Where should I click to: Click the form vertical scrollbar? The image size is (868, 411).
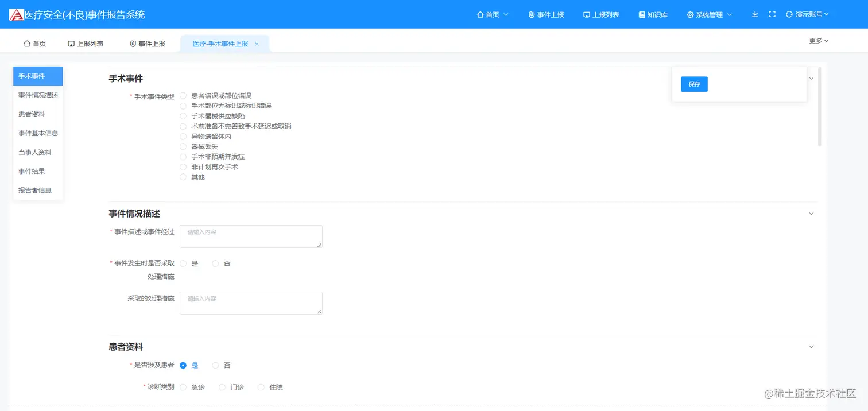(820, 107)
